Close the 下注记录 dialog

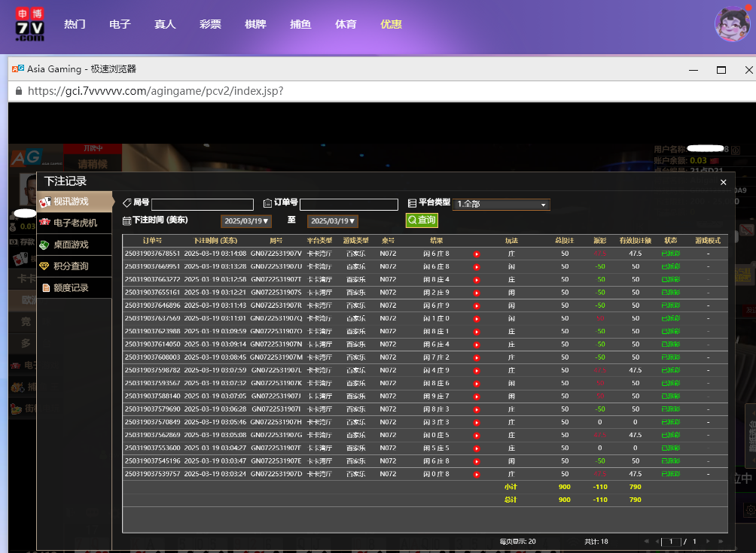[x=723, y=182]
